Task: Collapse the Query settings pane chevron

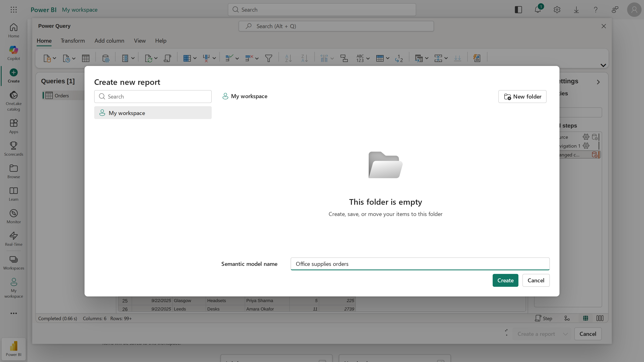Action: (598, 82)
